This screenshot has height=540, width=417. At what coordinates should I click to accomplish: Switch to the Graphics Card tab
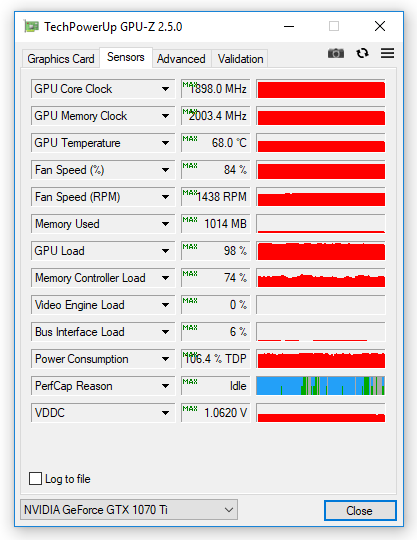(61, 59)
